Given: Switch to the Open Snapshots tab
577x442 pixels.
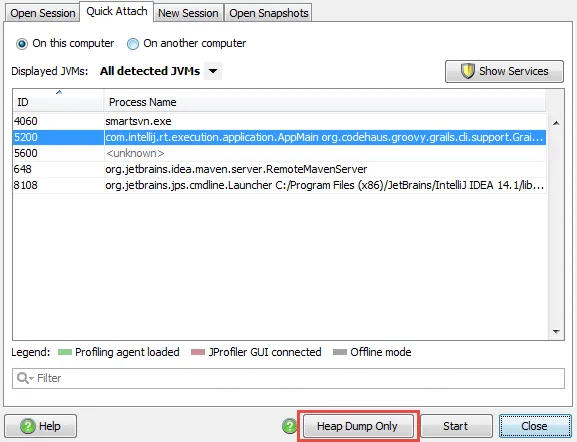Looking at the screenshot, I should click(268, 13).
